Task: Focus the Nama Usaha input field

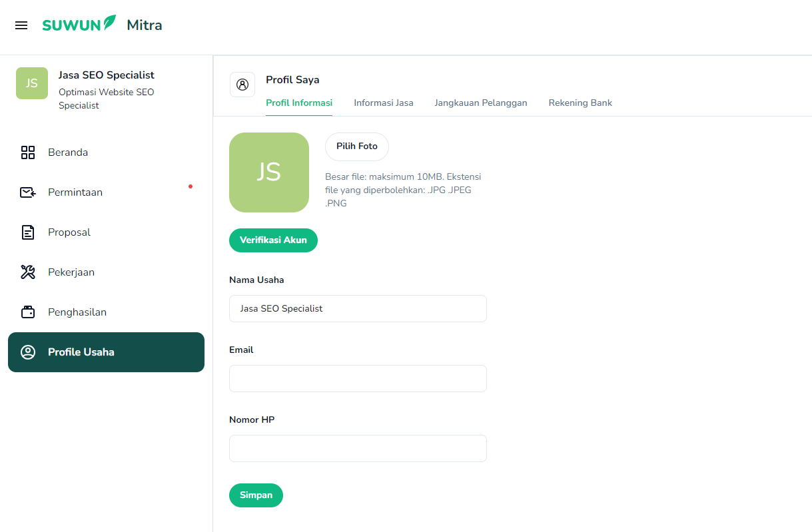Action: tap(358, 309)
